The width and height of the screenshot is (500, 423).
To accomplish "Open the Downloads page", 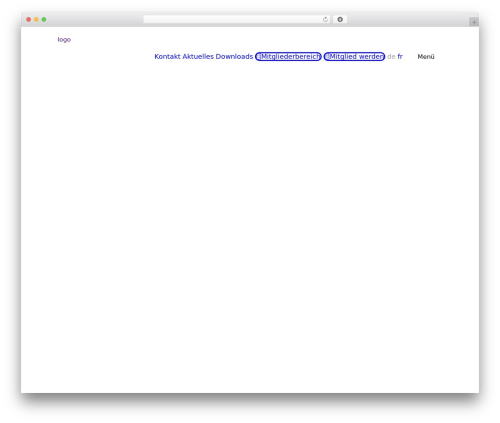I will pyautogui.click(x=234, y=57).
